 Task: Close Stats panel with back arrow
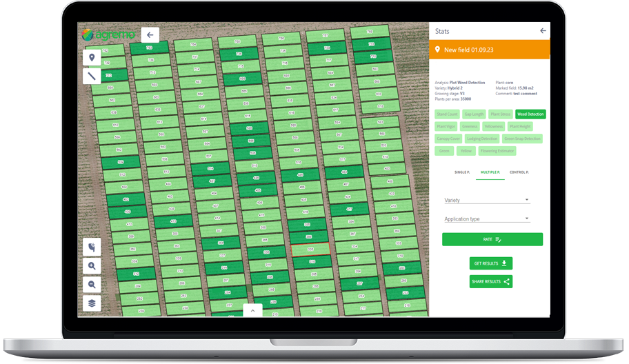coord(543,31)
